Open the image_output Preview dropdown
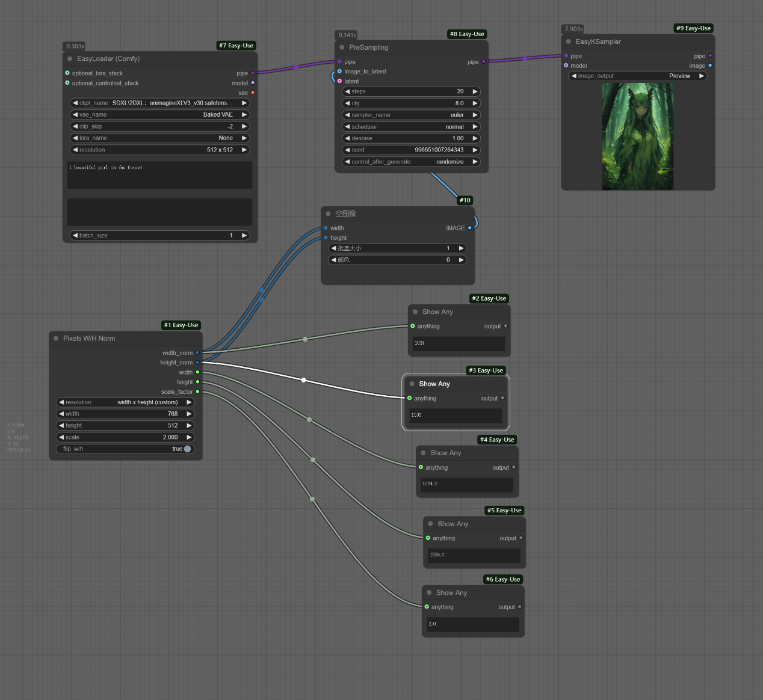This screenshot has height=700, width=763. click(637, 76)
